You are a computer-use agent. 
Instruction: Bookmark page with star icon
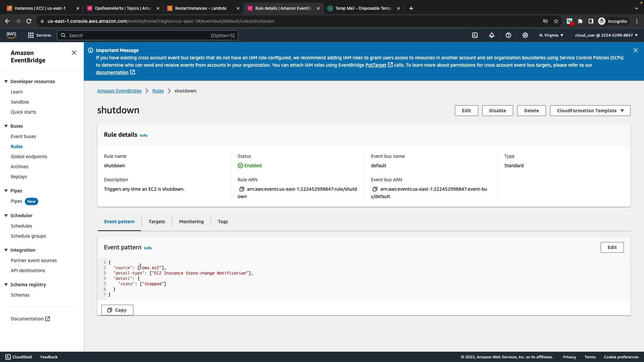[x=556, y=21]
